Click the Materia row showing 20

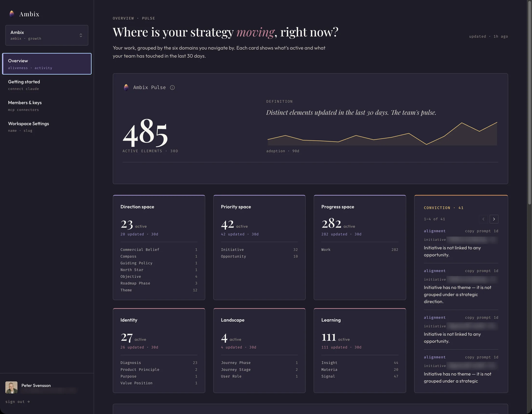coord(360,370)
